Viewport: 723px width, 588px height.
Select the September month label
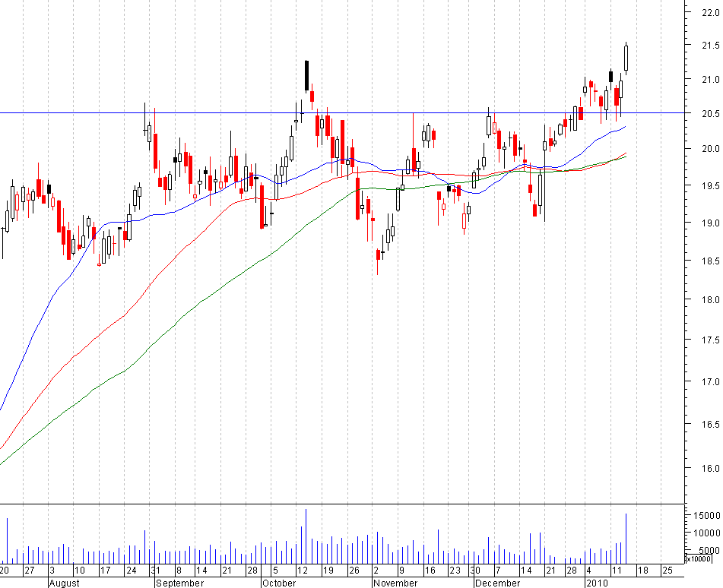click(x=180, y=583)
